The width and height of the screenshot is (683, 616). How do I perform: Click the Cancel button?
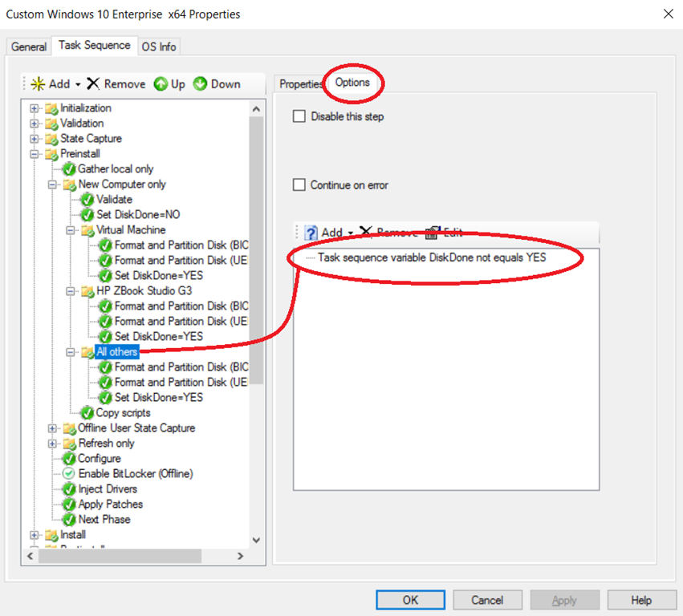tap(487, 600)
